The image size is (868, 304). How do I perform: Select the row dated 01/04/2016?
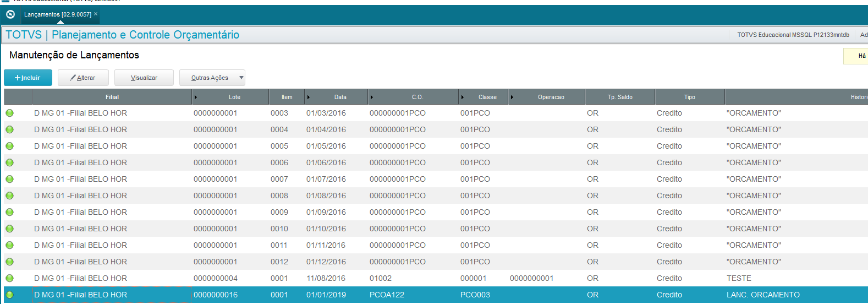click(x=436, y=129)
